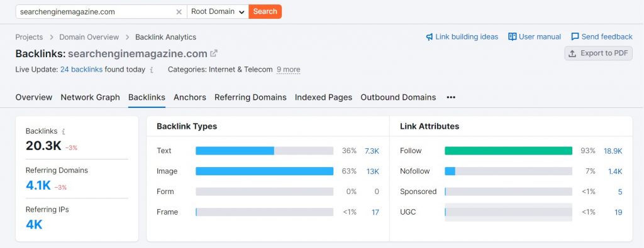Click the 4K referring IPs value
This screenshot has height=248, width=644.
coord(34,225)
